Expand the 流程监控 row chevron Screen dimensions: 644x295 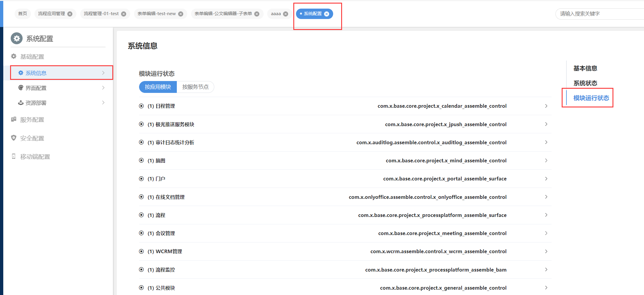click(546, 269)
